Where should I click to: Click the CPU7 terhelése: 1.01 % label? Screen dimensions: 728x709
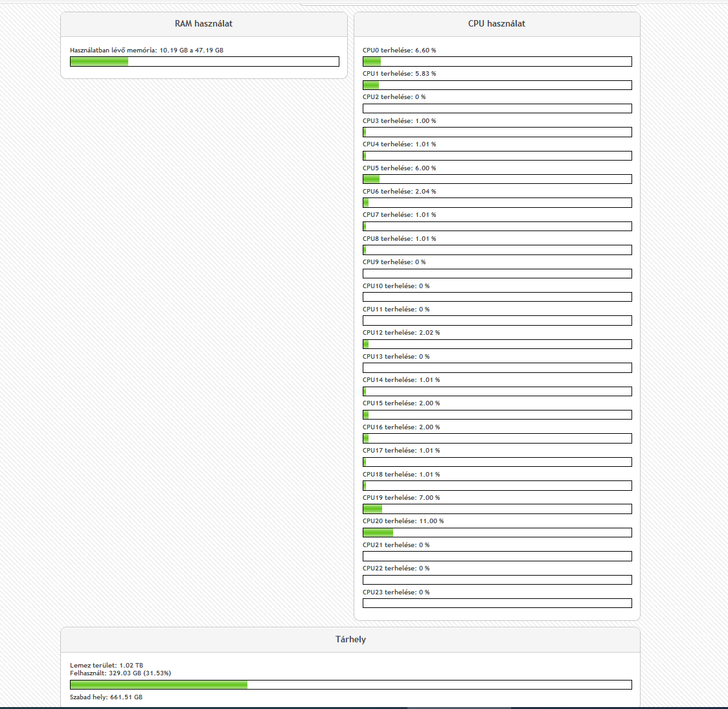point(399,215)
